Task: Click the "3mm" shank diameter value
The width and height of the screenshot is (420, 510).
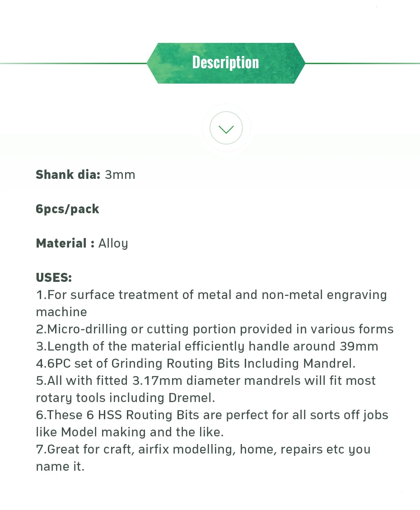Action: click(120, 175)
